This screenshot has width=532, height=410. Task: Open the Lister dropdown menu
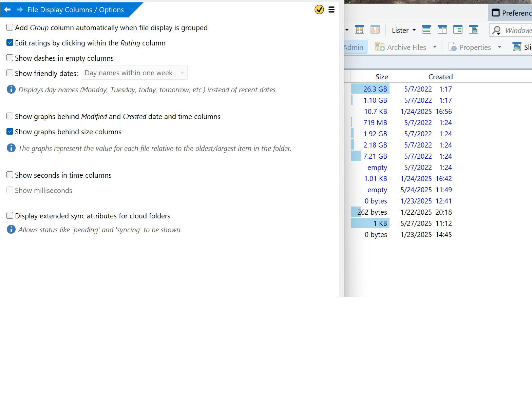tap(404, 30)
